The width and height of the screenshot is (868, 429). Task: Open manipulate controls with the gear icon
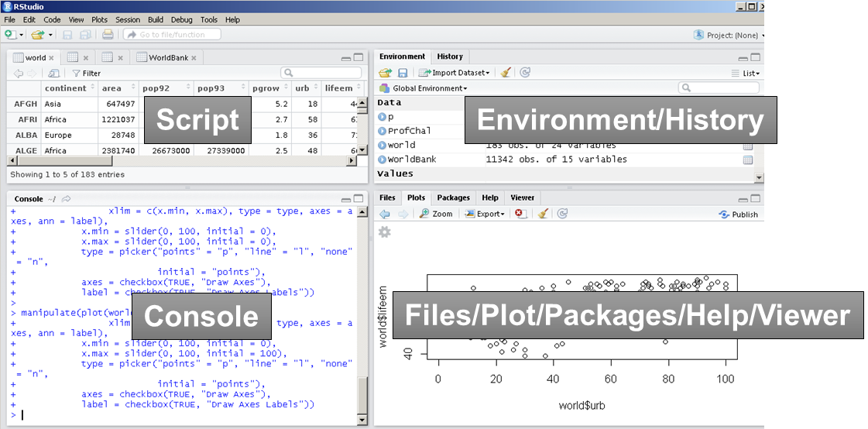(384, 232)
